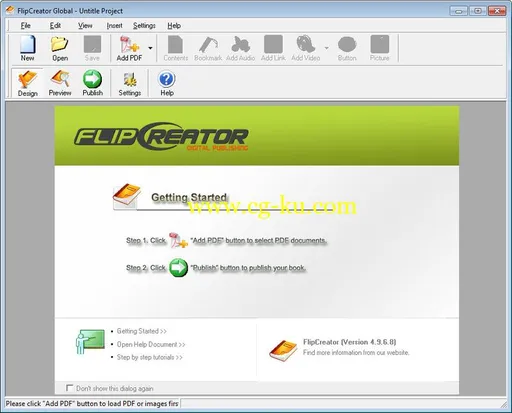Check "Don't show this dialog again"

point(69,388)
